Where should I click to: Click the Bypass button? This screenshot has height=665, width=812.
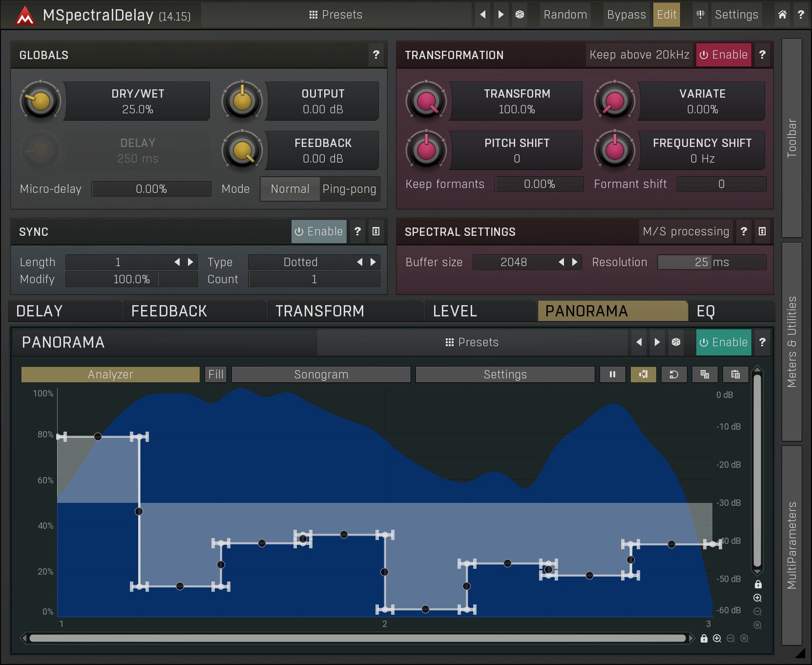tap(626, 15)
